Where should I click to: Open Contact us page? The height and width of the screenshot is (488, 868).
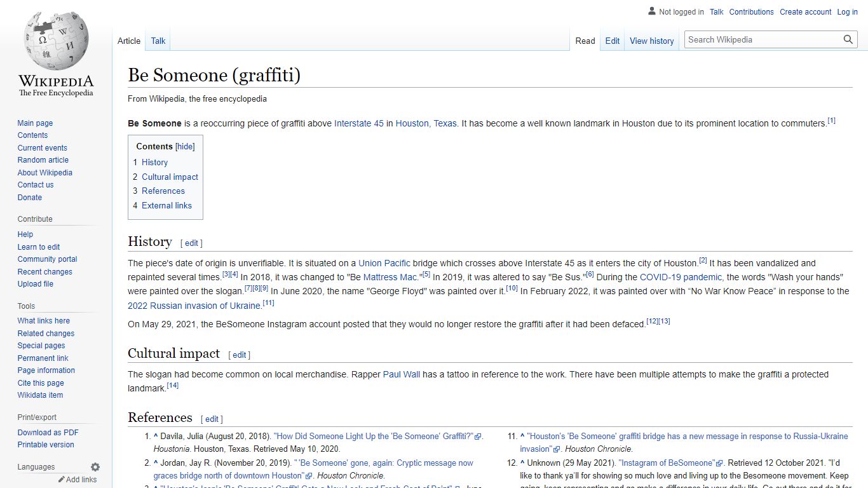point(36,185)
